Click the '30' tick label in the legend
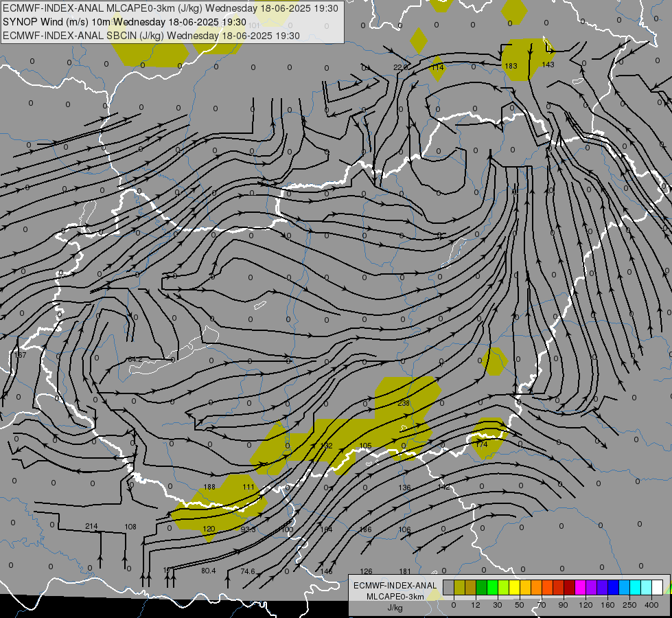The image size is (672, 618). (497, 605)
